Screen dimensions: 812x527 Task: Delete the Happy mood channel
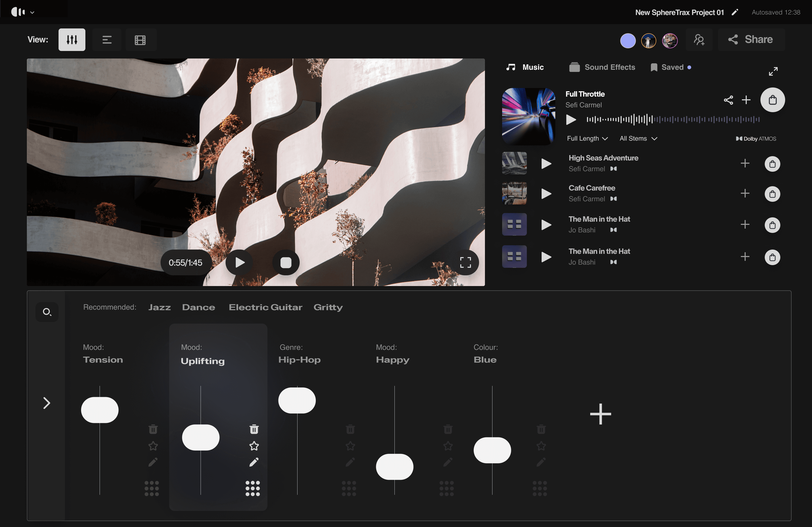[x=448, y=429]
